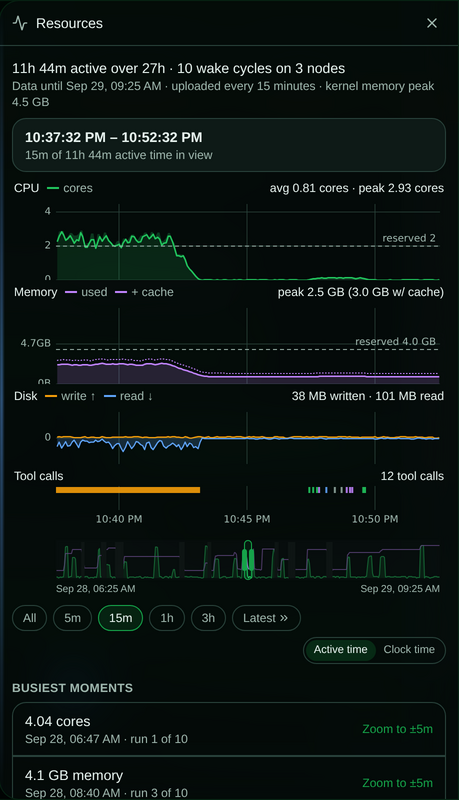
Task: Select the 5m time range
Action: [72, 618]
